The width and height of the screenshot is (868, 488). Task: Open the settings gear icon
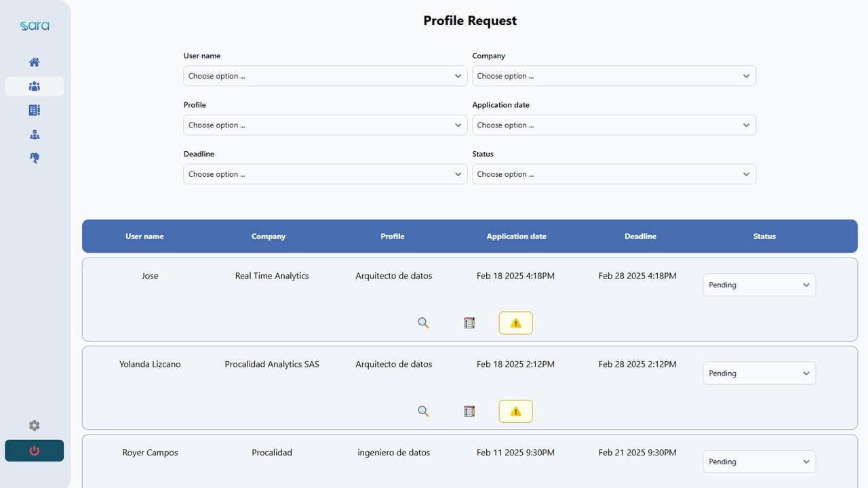[x=34, y=426]
